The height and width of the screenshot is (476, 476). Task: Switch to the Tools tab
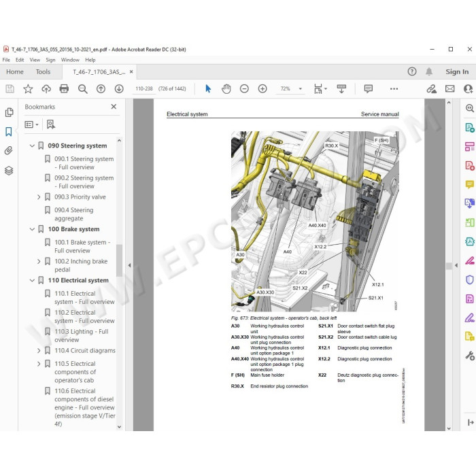click(43, 72)
